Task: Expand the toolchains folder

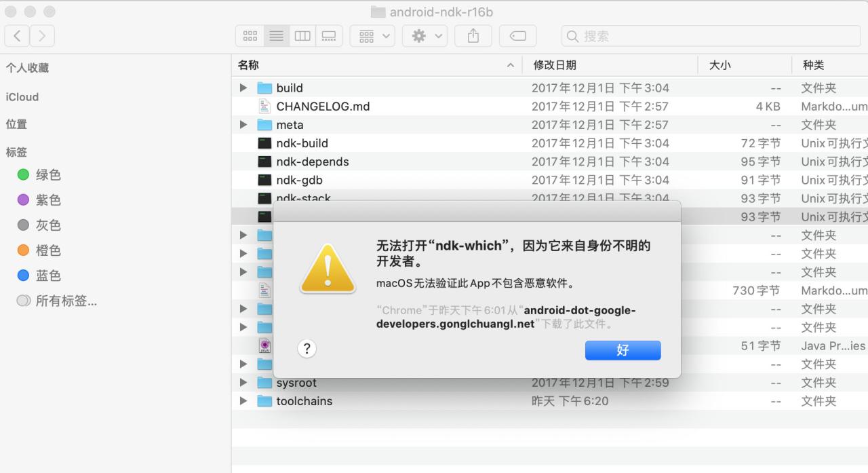Action: [x=243, y=401]
